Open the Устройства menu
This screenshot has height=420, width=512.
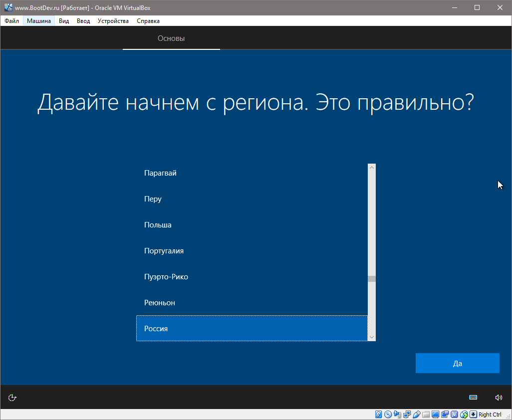113,21
